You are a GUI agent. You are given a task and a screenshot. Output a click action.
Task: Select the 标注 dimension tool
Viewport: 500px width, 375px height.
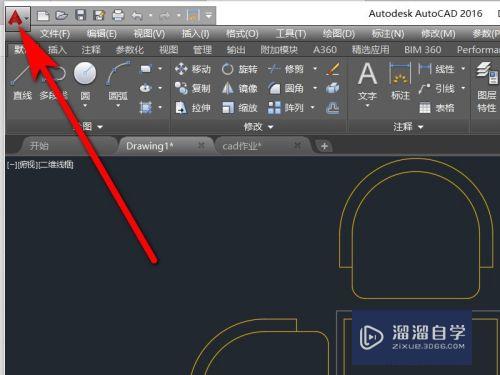click(400, 82)
